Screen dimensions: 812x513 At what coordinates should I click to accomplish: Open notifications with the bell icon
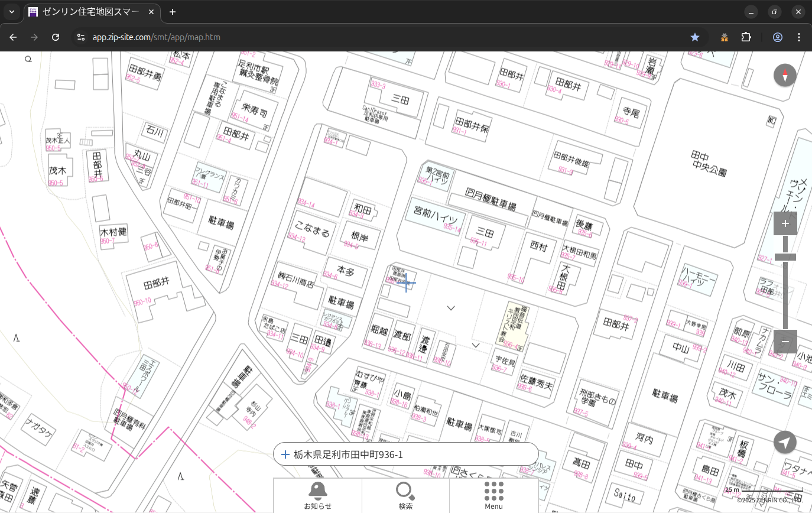[x=317, y=495]
